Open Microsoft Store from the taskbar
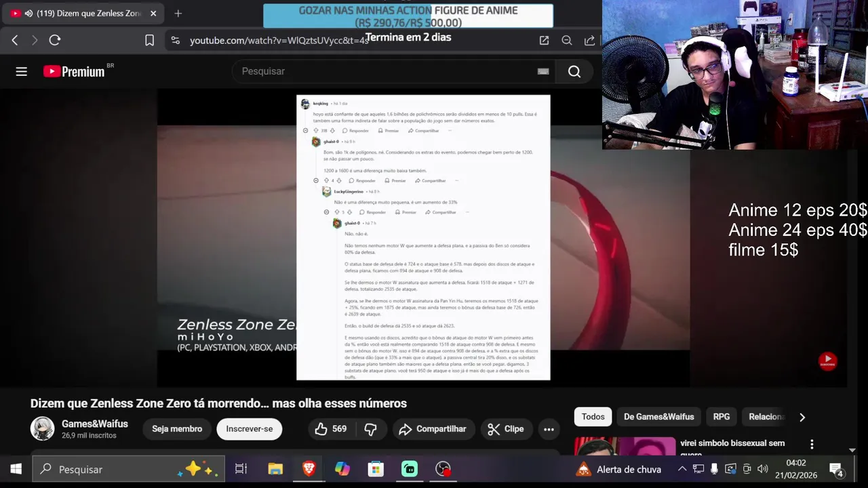This screenshot has width=868, height=488. point(376,469)
